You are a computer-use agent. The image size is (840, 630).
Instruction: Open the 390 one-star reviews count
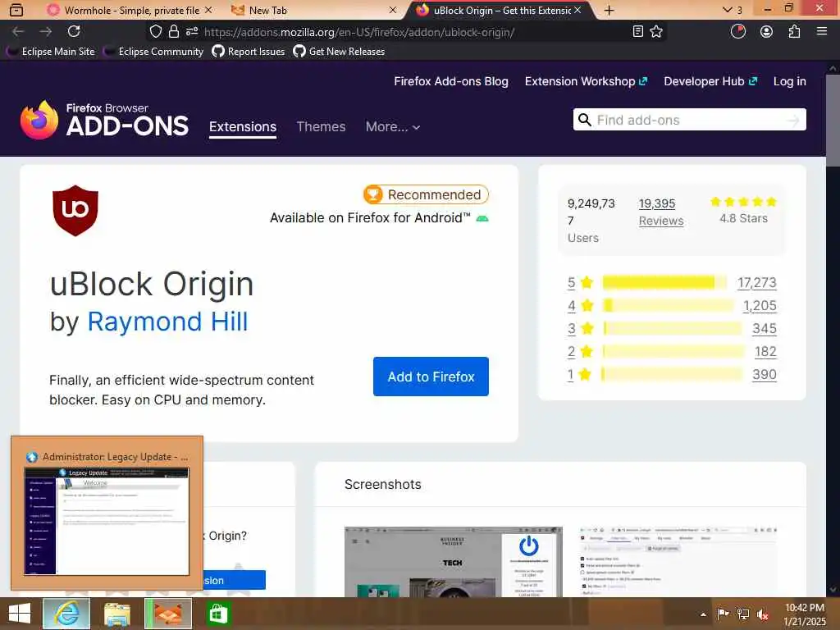click(x=764, y=374)
